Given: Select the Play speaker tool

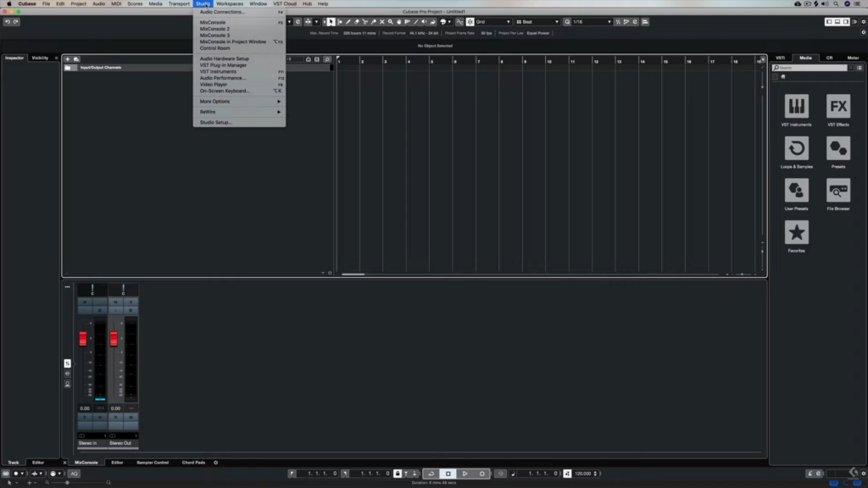Looking at the screenshot, I should point(424,22).
